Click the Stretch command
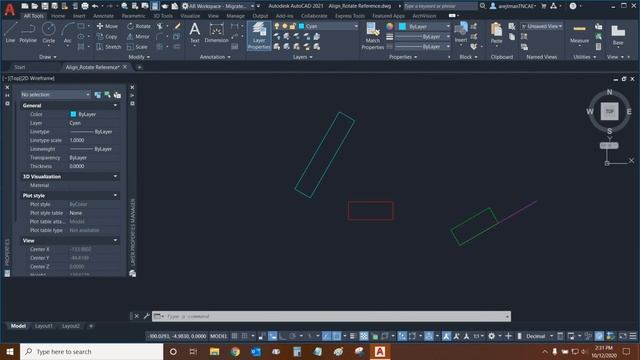This screenshot has width=640, height=360. tap(109, 47)
